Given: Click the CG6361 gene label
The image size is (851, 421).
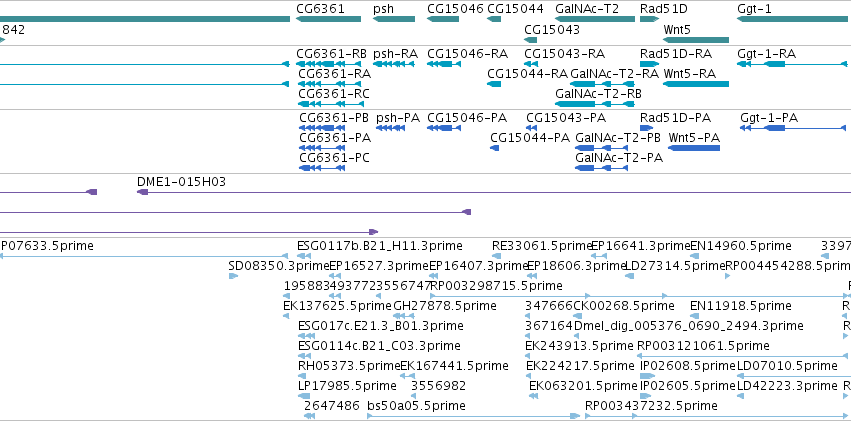Looking at the screenshot, I should click(320, 9).
